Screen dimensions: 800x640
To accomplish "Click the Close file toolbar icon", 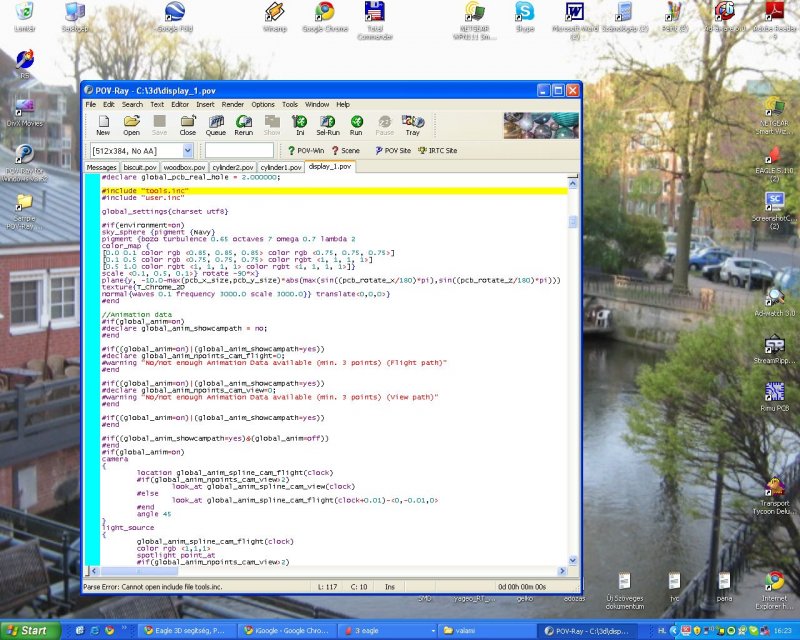I will pos(187,125).
